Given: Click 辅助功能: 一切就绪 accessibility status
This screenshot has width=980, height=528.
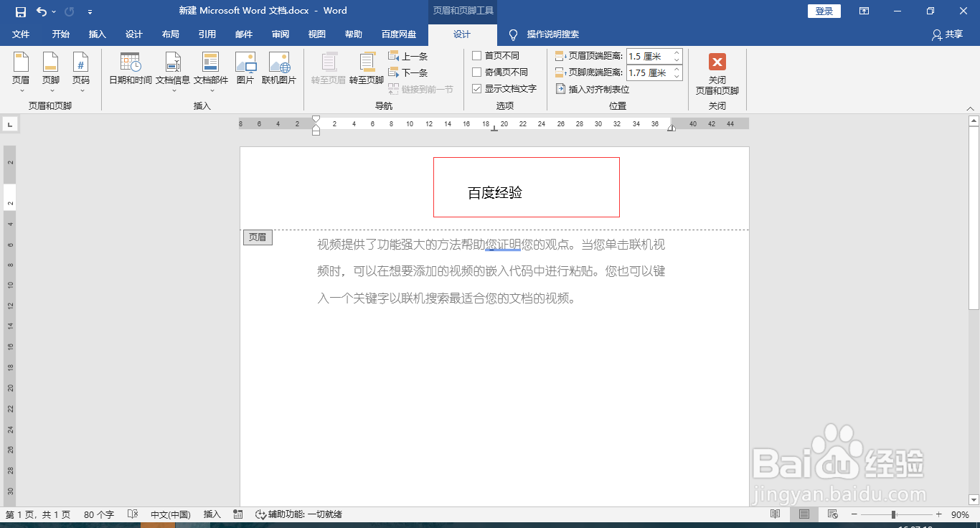Looking at the screenshot, I should pos(299,514).
